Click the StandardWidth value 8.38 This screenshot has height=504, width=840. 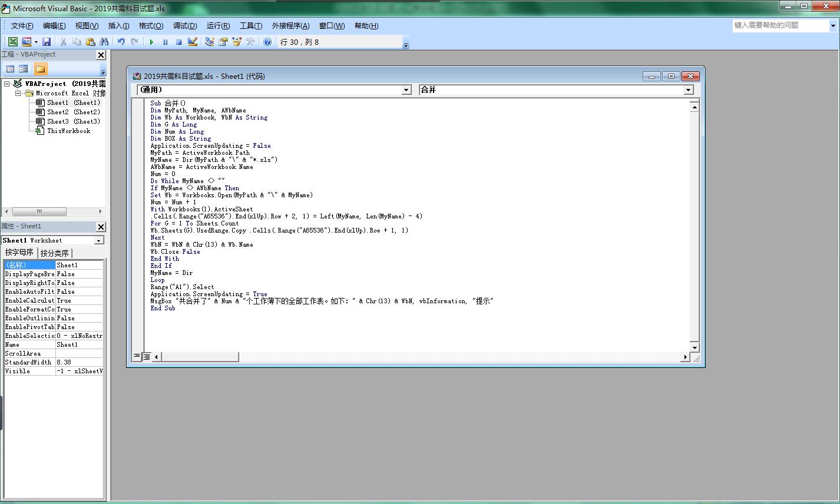click(80, 362)
